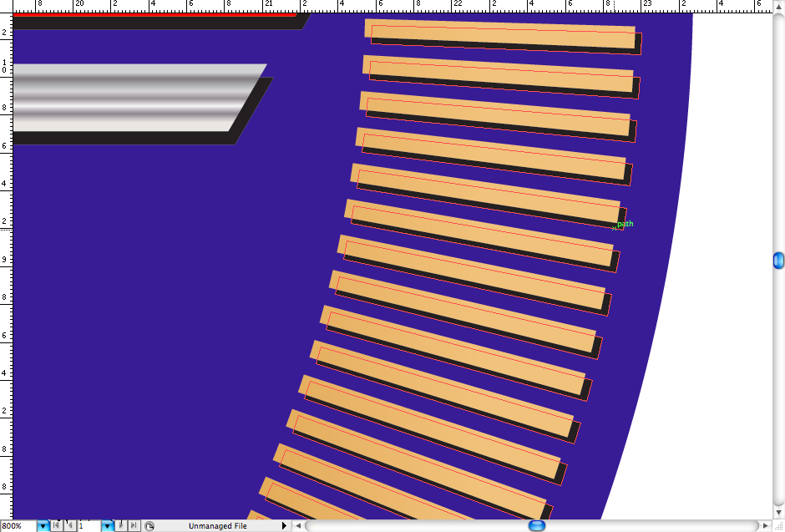Click the horizontal scrollbar left arrow
This screenshot has height=532, width=785.
[298, 525]
